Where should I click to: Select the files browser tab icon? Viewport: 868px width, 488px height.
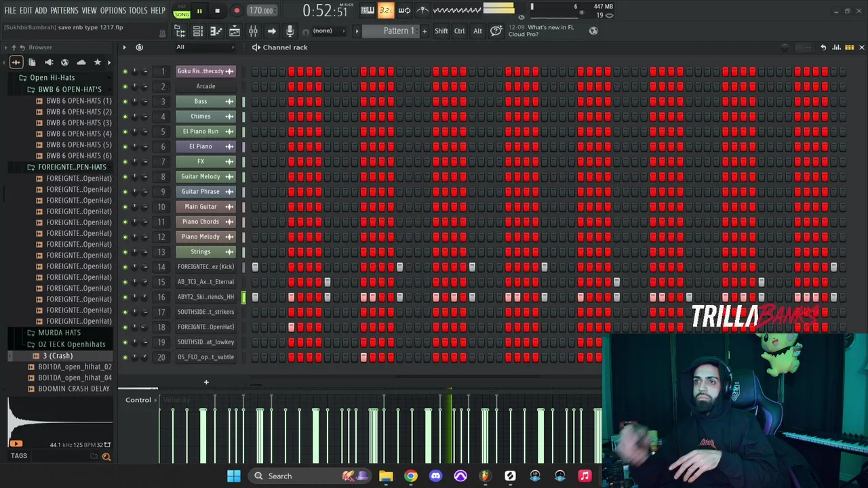[32, 62]
